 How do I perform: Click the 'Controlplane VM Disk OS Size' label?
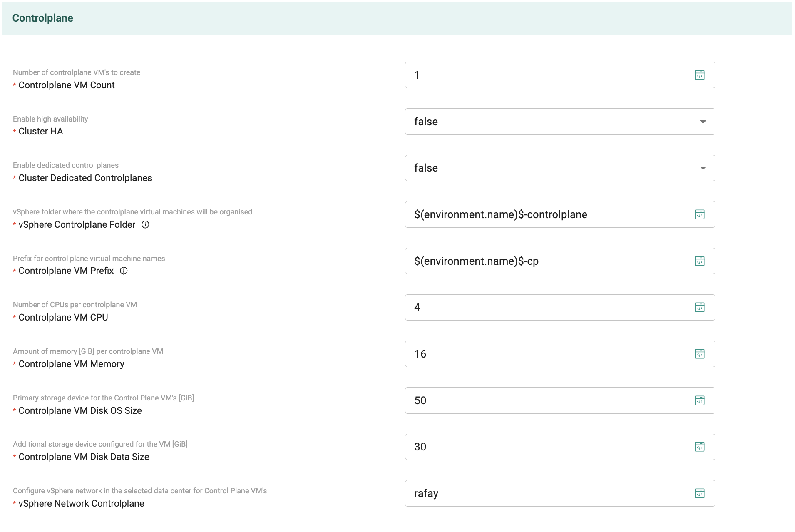[80, 411]
